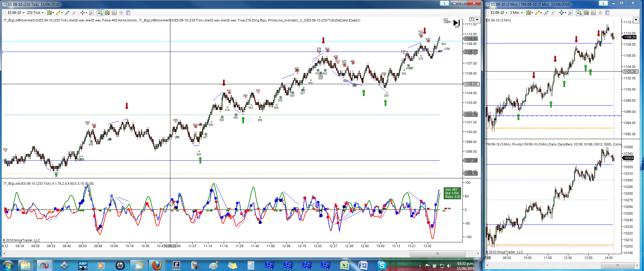Click the L link button on tick window
This screenshot has height=271, width=644.
click(x=444, y=3)
